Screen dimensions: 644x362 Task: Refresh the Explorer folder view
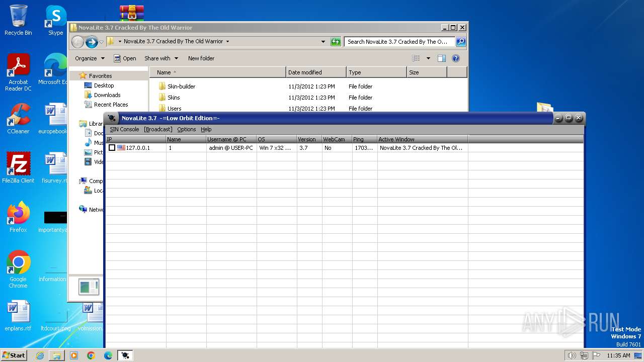click(336, 42)
